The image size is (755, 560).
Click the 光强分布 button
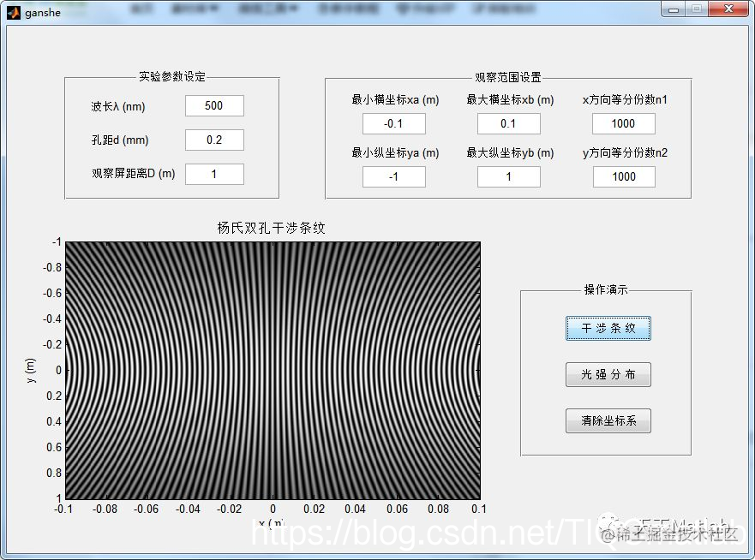608,374
